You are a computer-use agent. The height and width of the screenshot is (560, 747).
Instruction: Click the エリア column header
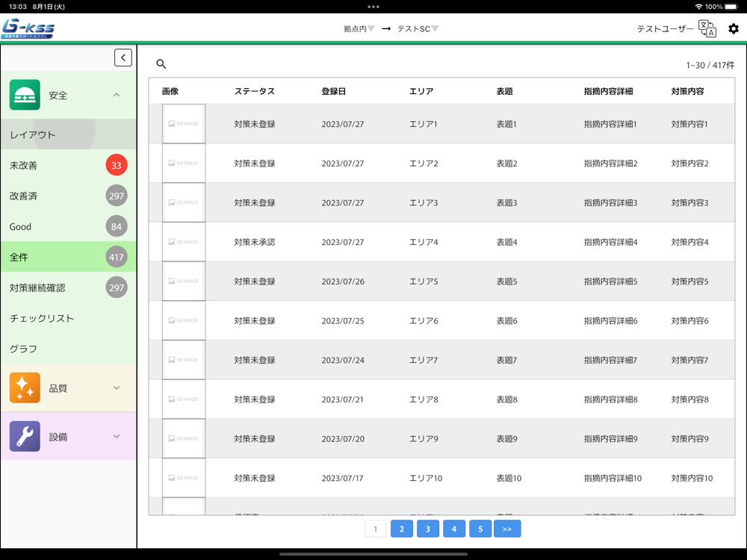[421, 91]
